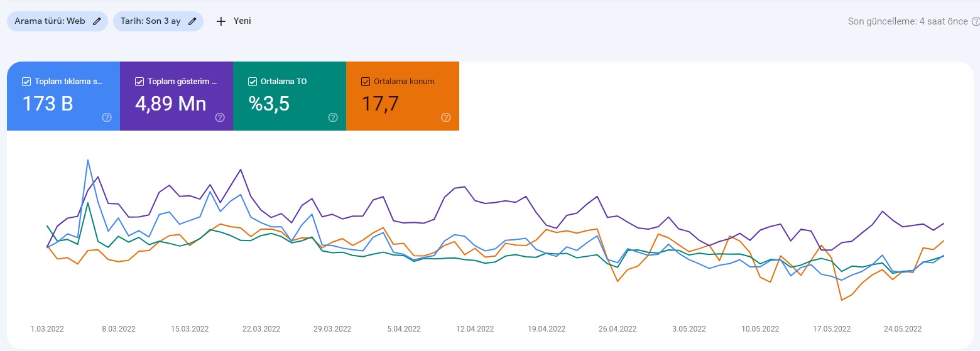Uncheck the Toplam gösterim checkbox
The width and height of the screenshot is (980, 351).
pos(139,82)
